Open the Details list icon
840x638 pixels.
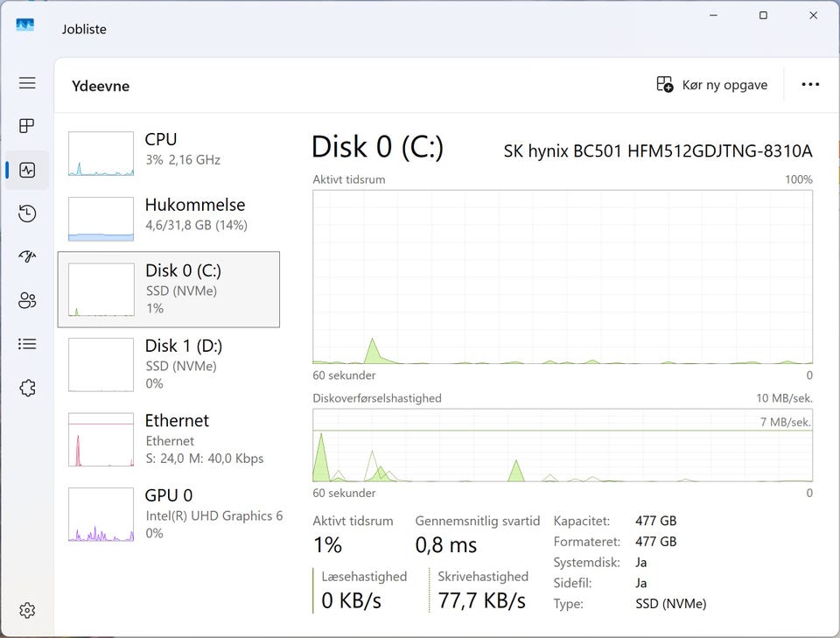point(27,344)
